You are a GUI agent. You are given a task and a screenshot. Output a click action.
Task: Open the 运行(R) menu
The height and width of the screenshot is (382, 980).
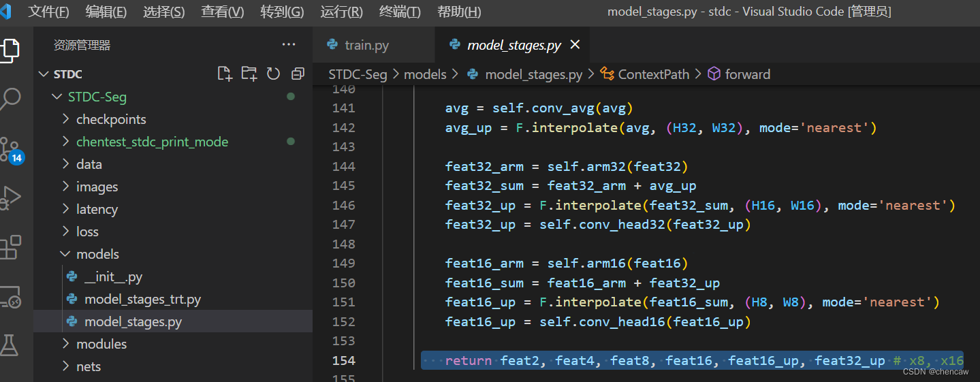[341, 12]
